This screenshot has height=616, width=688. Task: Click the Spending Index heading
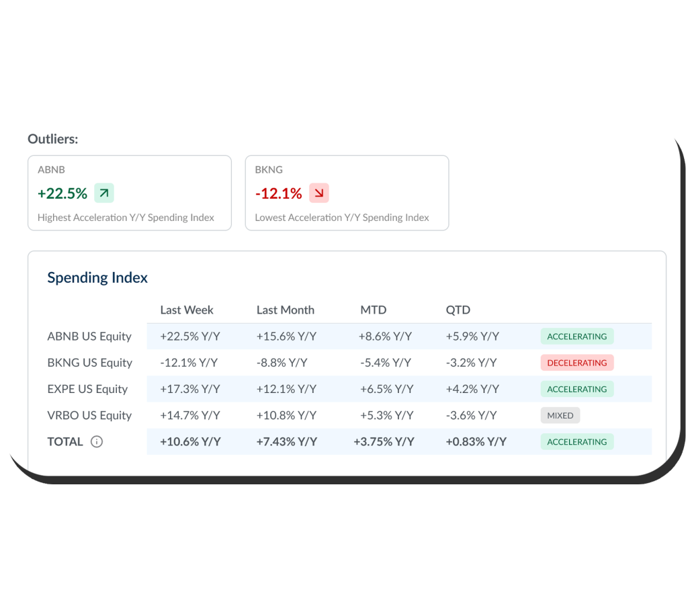(x=97, y=277)
